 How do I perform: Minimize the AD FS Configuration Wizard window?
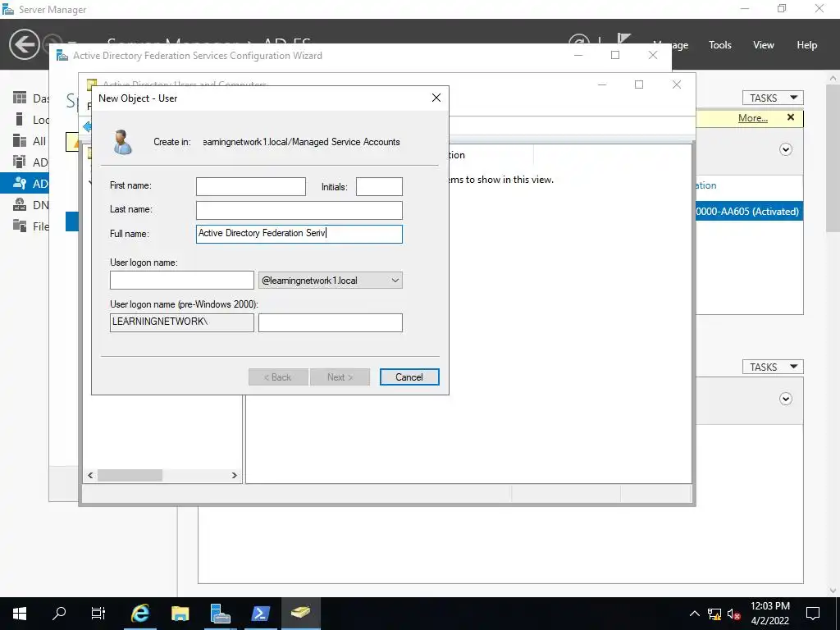(578, 55)
